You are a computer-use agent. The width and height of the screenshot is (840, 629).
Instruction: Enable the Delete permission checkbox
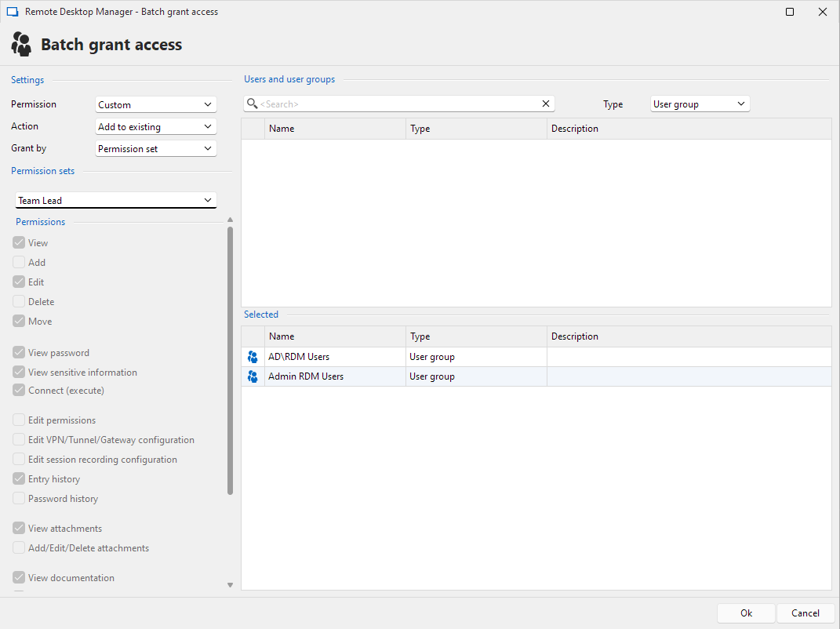point(20,302)
